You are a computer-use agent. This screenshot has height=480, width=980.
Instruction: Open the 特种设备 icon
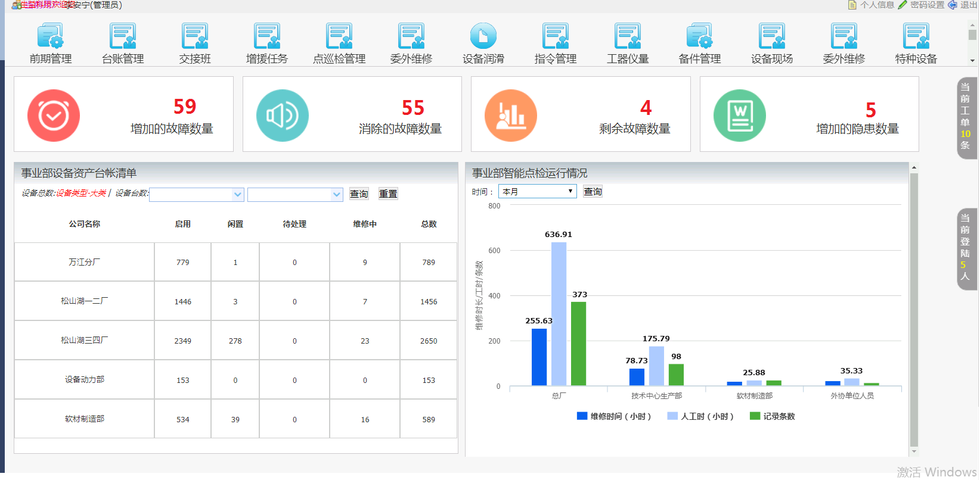916,36
